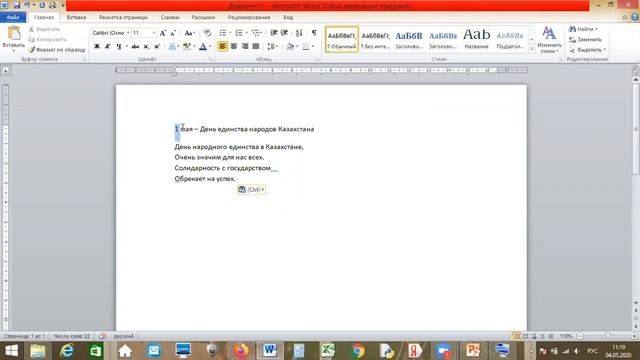Expand the styles gallery More arrow
The height and width of the screenshot is (360, 640).
531,49
